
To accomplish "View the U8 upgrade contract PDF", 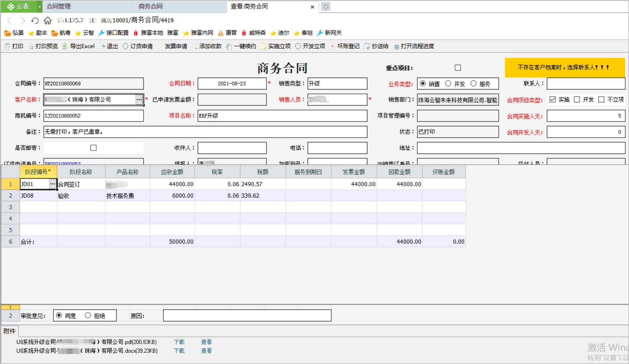I will click(206, 342).
